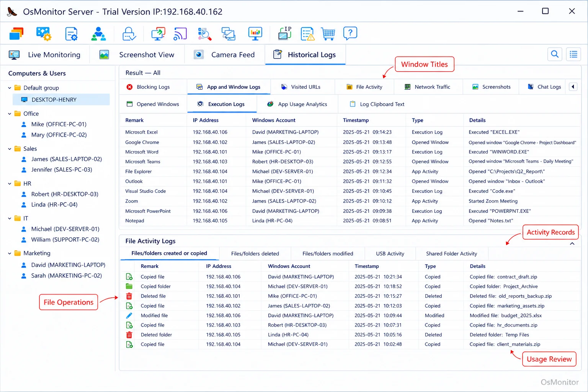Open USB Activity tab
The image size is (588, 392).
pyautogui.click(x=390, y=253)
